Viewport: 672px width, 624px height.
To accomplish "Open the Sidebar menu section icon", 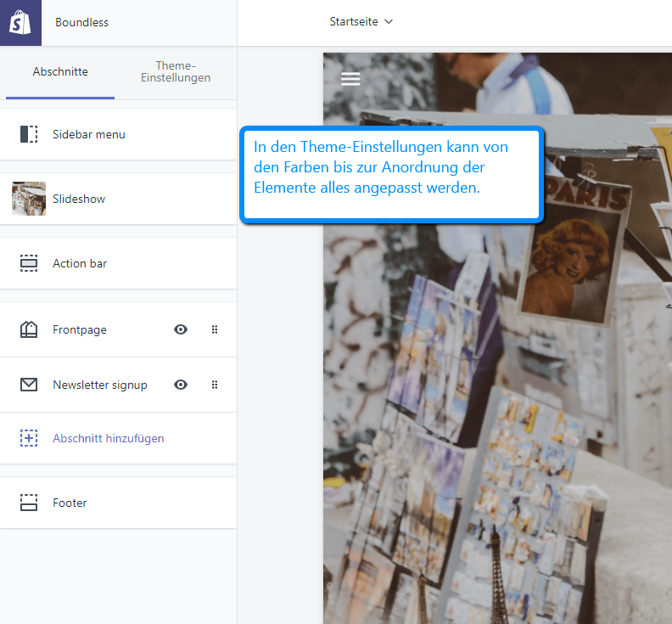I will pyautogui.click(x=29, y=134).
